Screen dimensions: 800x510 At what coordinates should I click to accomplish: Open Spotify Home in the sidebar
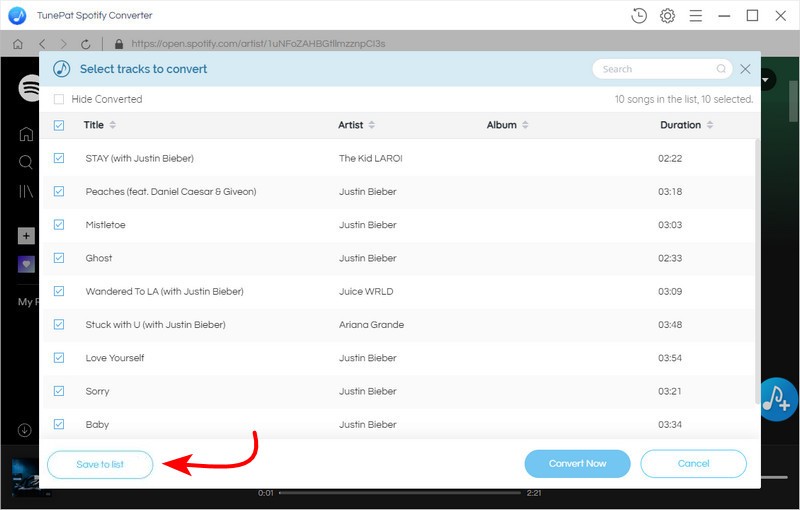tap(26, 134)
